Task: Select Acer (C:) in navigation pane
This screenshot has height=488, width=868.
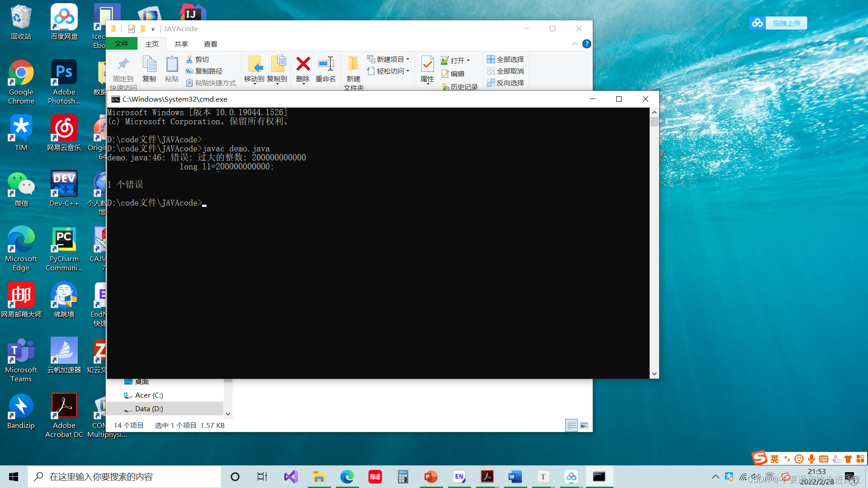Action: 149,395
